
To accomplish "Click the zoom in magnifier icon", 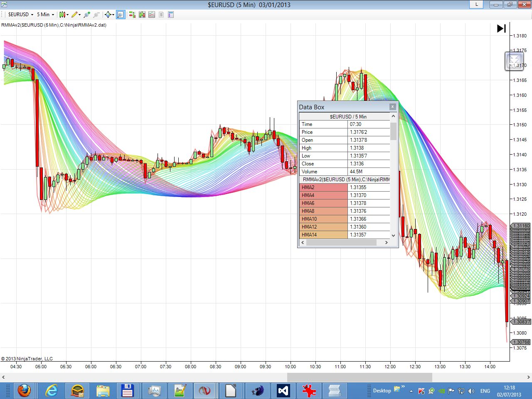I will point(87,15).
